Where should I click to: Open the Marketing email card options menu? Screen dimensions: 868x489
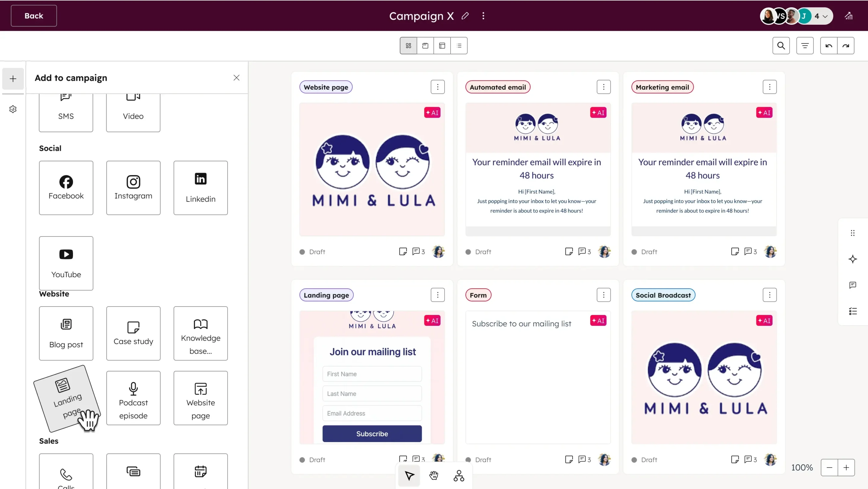coord(770,87)
